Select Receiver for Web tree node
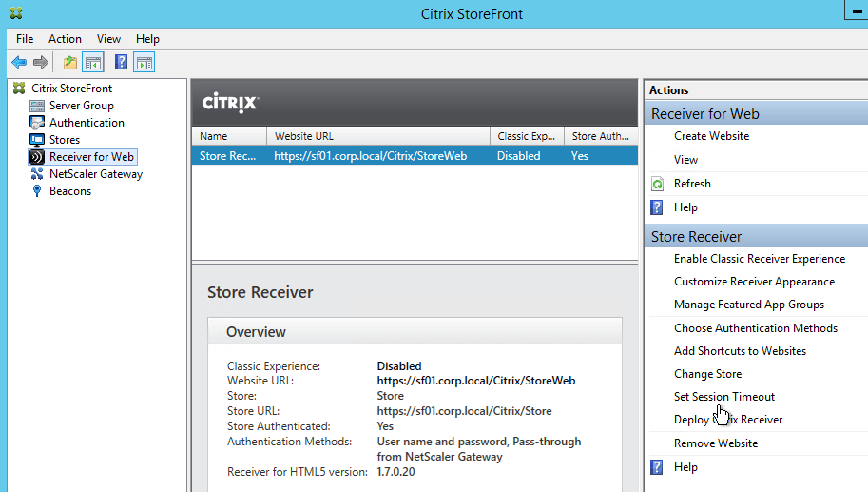 tap(91, 157)
